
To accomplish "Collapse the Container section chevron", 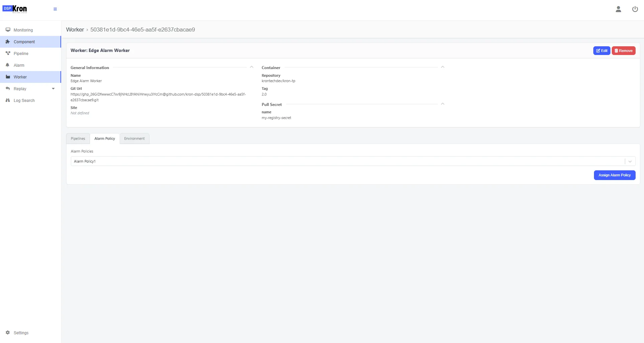I will [x=443, y=67].
